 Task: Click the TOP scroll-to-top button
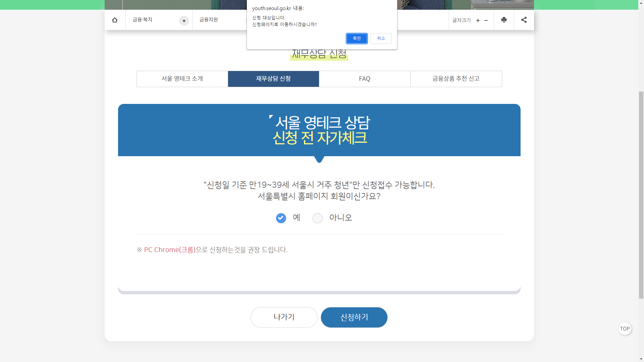click(x=625, y=328)
